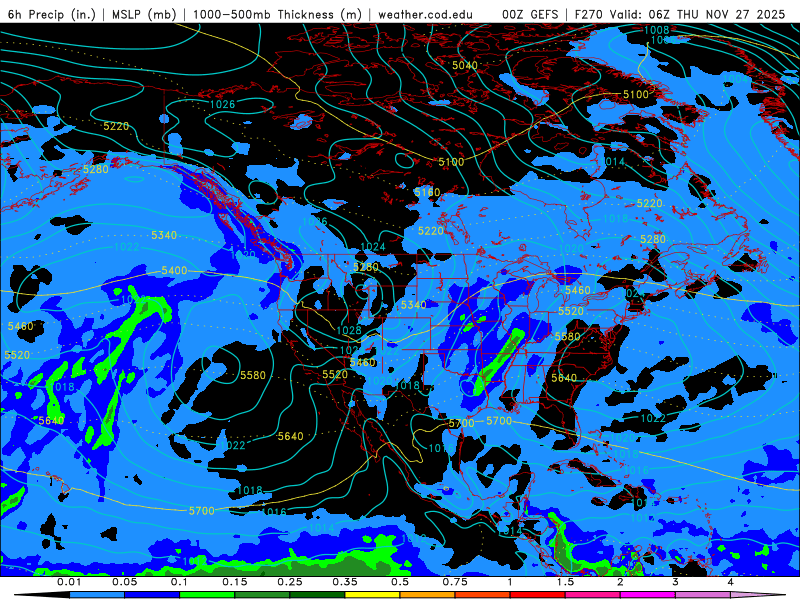Open the weather.cod.edu text in the header
The image size is (800, 600).
point(425,14)
